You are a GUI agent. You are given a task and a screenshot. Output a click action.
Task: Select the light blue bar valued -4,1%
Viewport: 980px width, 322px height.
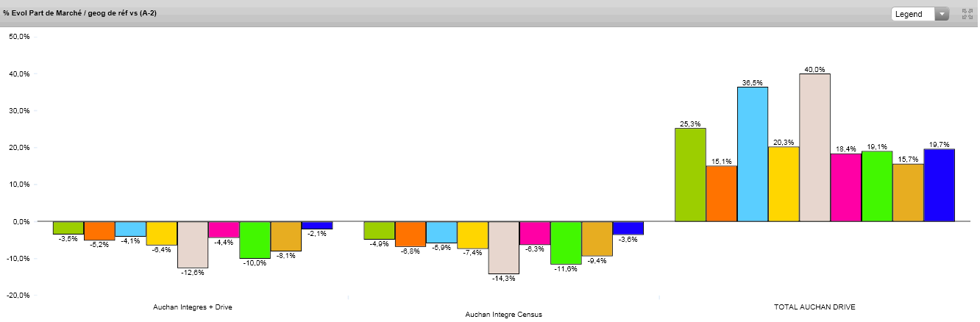[130, 229]
